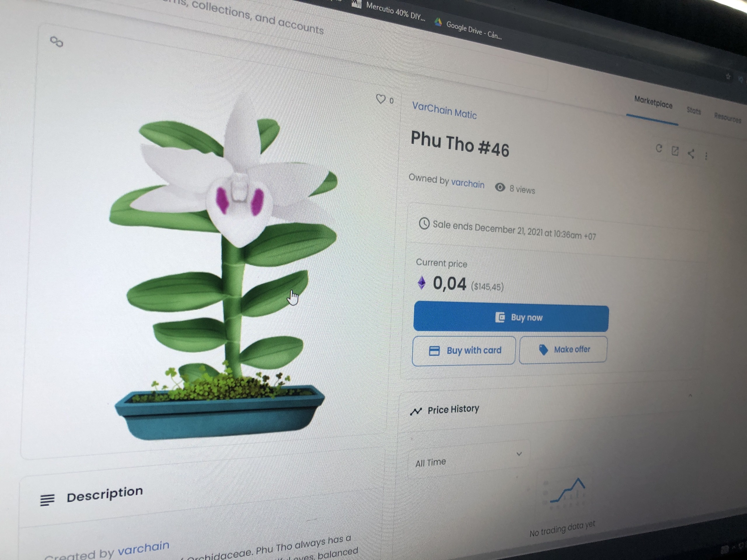The width and height of the screenshot is (747, 560).
Task: Open the VarChain Matic collection link
Action: pos(444,110)
